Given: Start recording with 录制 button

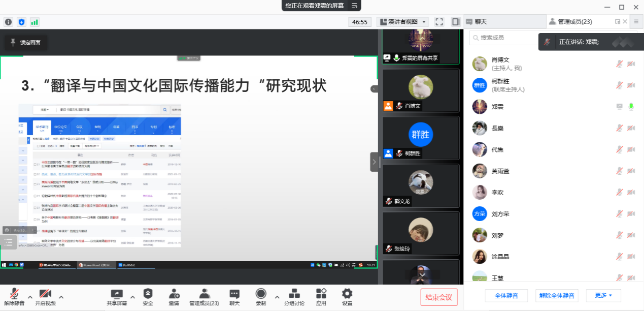Looking at the screenshot, I should pyautogui.click(x=261, y=294).
